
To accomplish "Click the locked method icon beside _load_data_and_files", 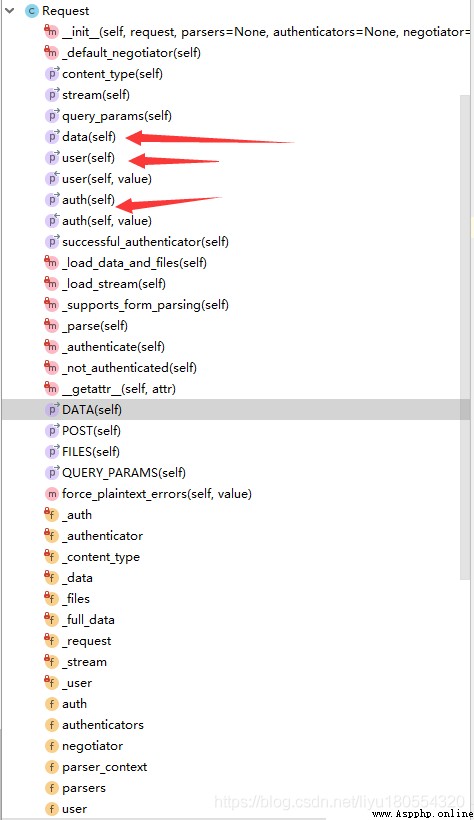I will 51,263.
